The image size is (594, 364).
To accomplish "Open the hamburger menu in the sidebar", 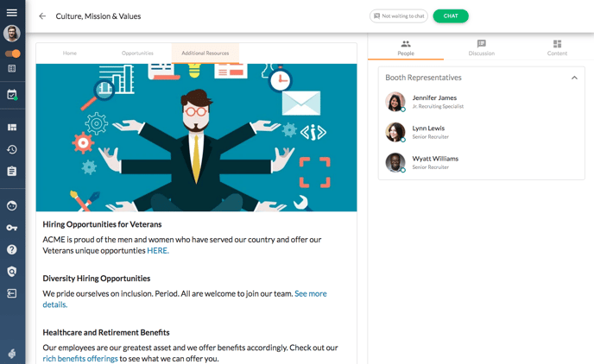I will coord(12,12).
